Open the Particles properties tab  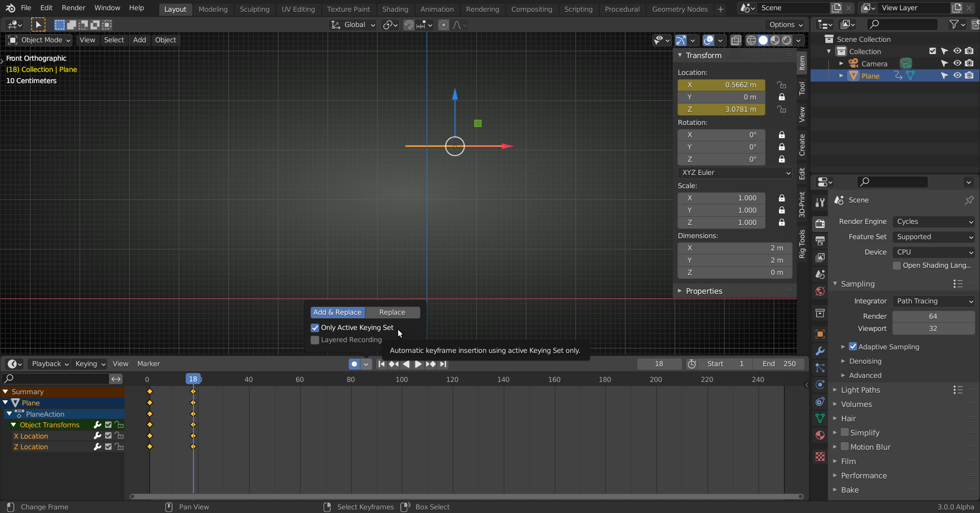[820, 368]
